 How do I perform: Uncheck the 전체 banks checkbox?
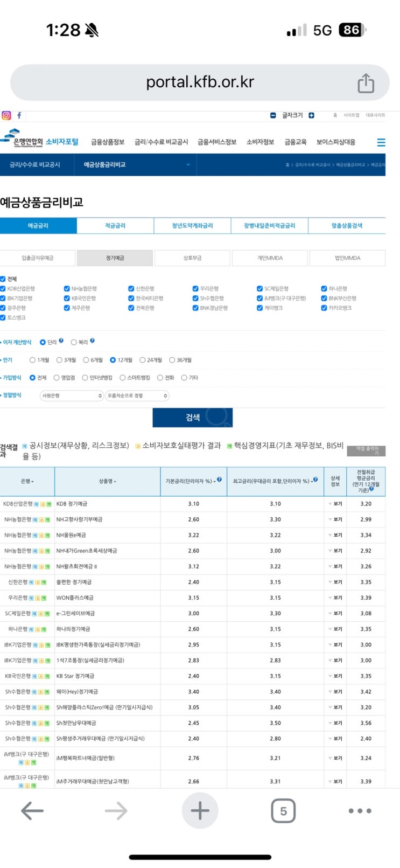tap(3, 279)
